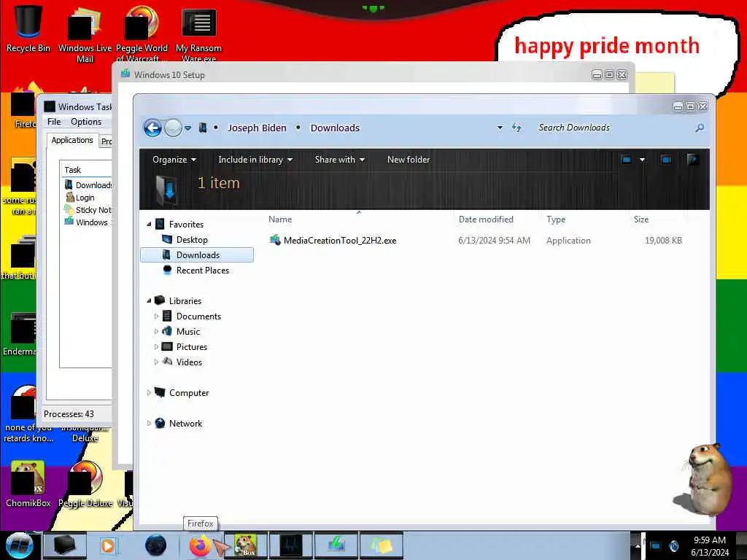Open the Organize menu
Viewport: 747px width, 560px height.
pyautogui.click(x=174, y=160)
